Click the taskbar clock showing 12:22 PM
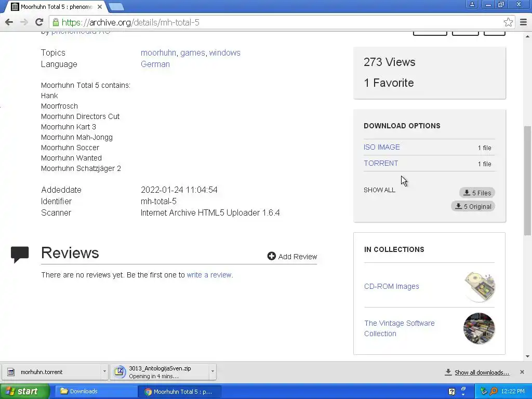 pyautogui.click(x=513, y=392)
